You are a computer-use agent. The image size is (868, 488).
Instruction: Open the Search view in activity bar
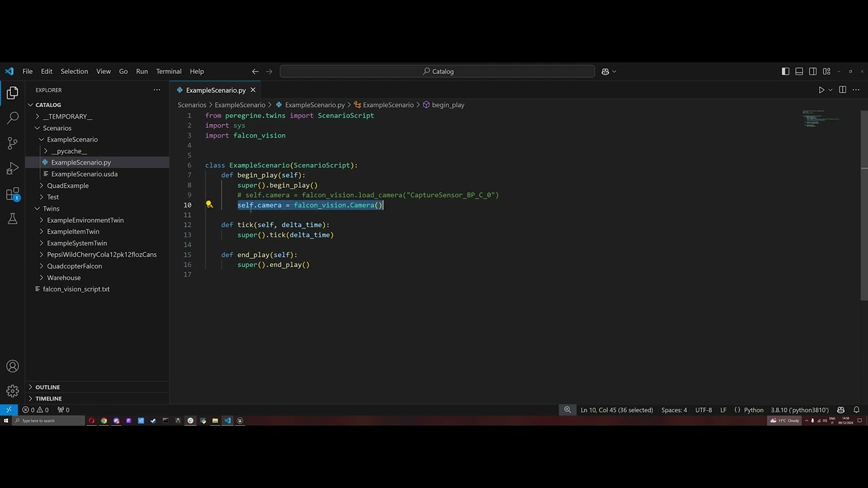(x=12, y=118)
